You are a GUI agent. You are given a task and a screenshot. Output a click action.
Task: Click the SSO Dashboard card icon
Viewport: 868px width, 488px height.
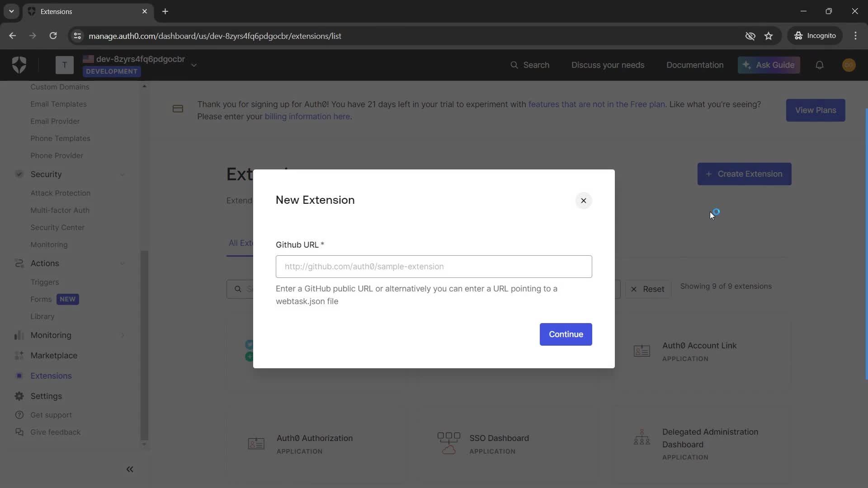point(448,443)
